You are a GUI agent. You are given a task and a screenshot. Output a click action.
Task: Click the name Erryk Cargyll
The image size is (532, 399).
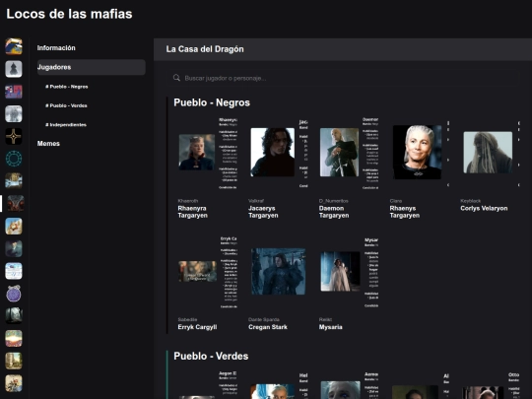click(197, 327)
